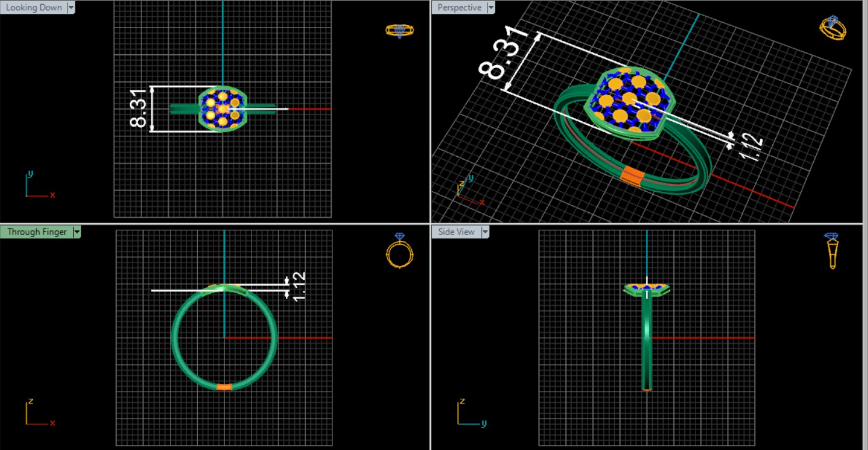
Task: Expand the Perspective viewport dropdown menu
Action: (x=491, y=8)
